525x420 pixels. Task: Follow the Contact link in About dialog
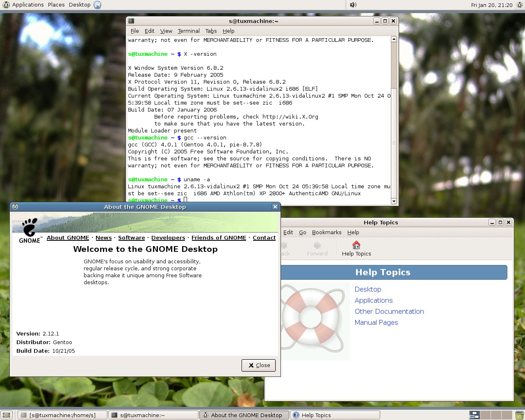264,238
